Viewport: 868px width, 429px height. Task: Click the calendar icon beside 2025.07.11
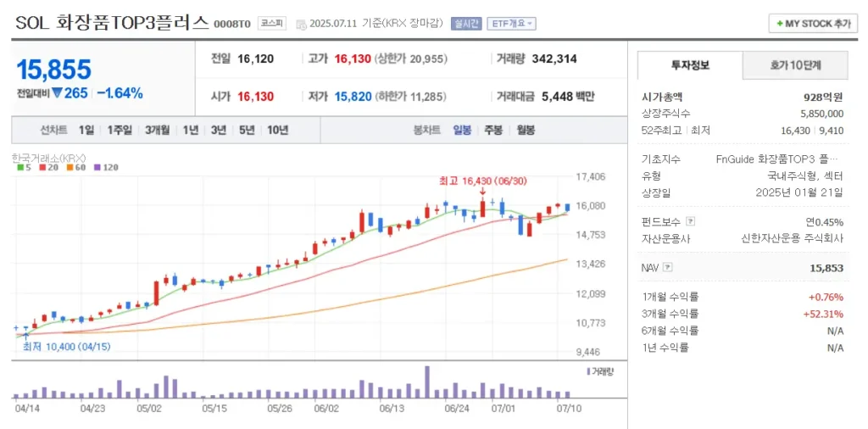302,24
